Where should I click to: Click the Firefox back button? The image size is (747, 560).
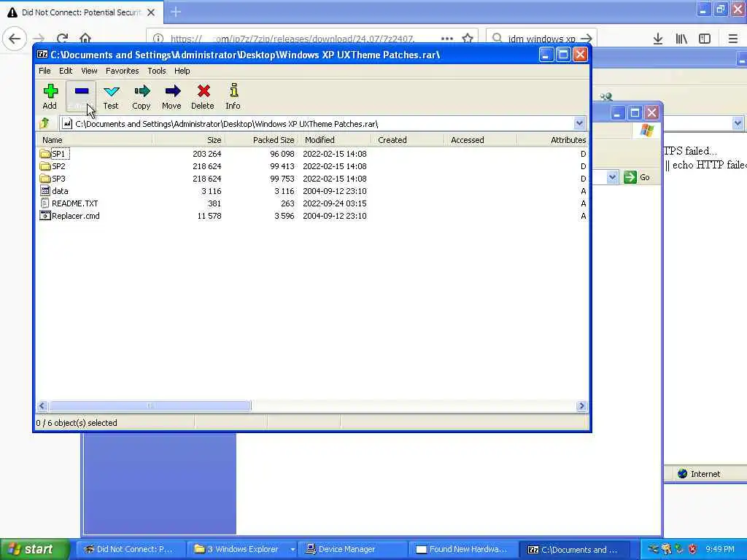pos(15,39)
